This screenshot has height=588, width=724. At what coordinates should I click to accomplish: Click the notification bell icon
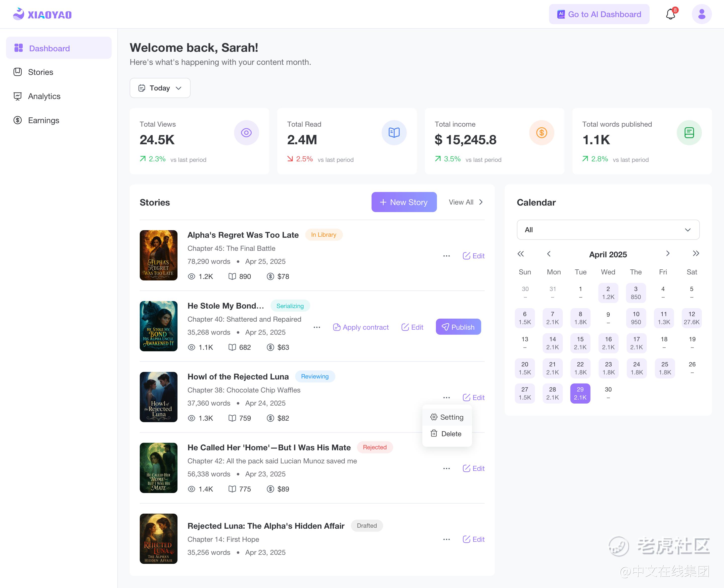coord(670,14)
